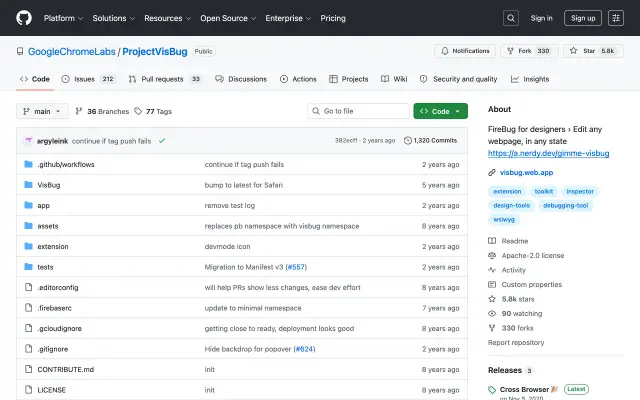Viewport: 640px width, 400px height.
Task: Click the assets folder icon
Action: 28,226
